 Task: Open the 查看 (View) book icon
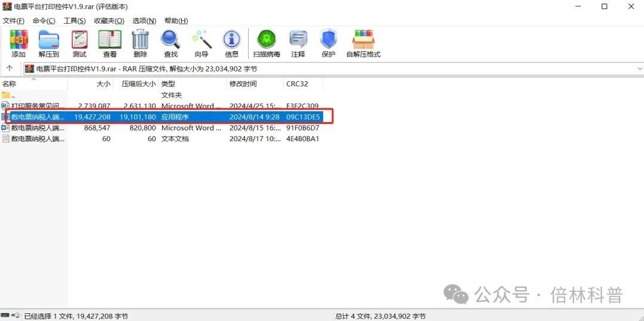coord(110,40)
